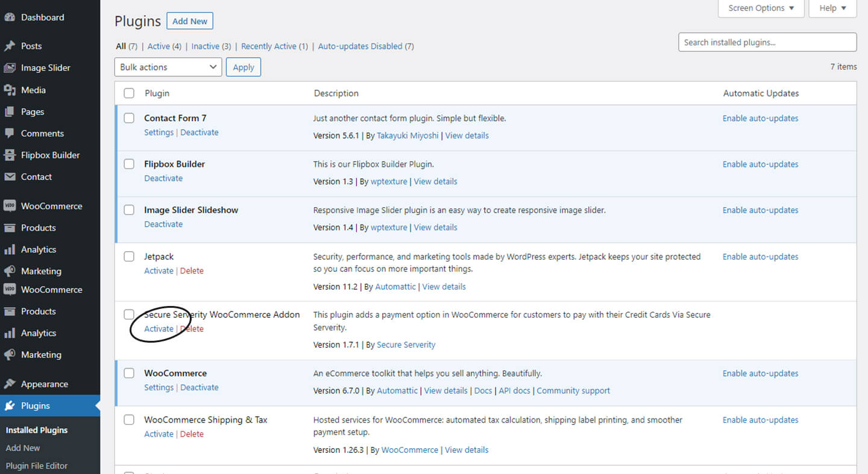Screen dimensions: 868x474
Task: Click the Comments speech bubble icon
Action: pyautogui.click(x=10, y=133)
